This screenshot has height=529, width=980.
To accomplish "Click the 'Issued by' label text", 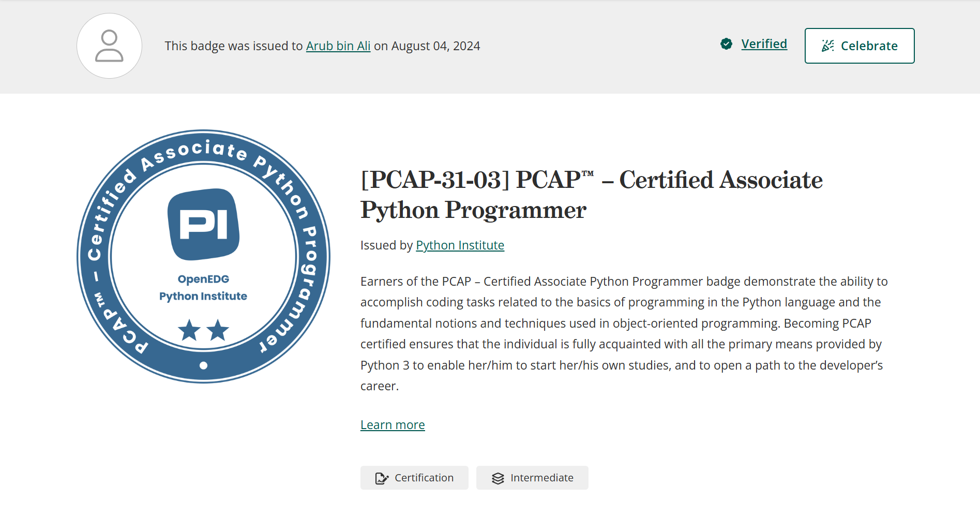I will click(386, 245).
